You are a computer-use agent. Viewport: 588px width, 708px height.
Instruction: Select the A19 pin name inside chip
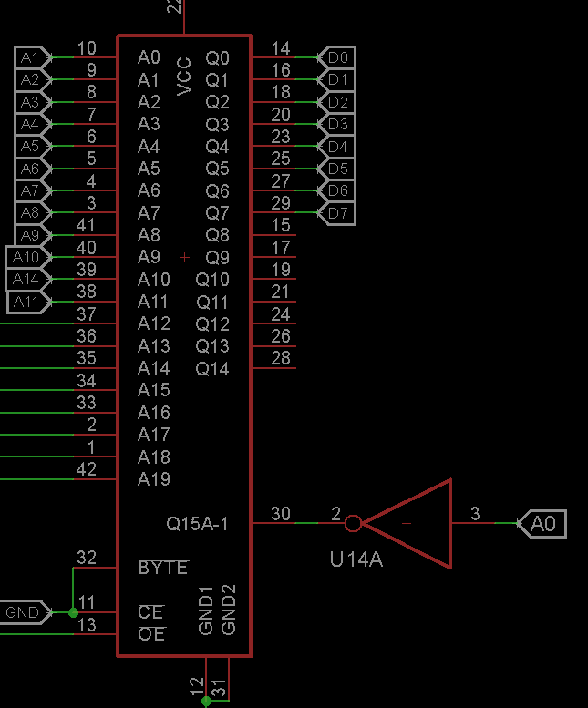pyautogui.click(x=153, y=479)
